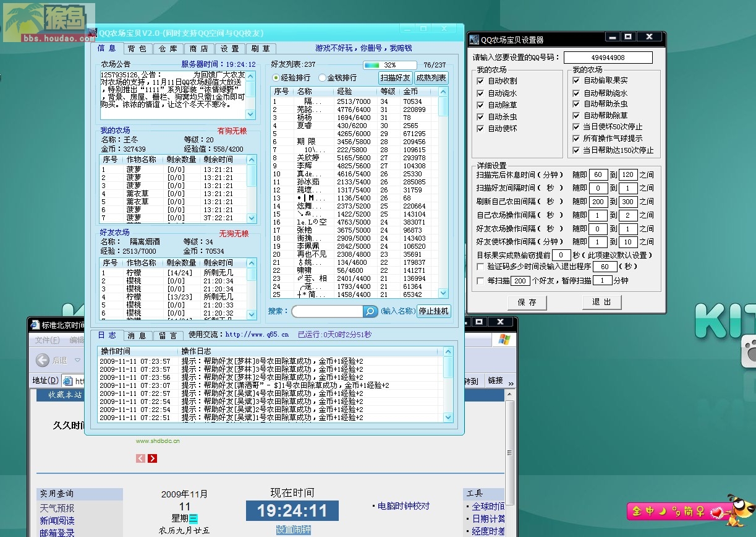Image resolution: width=756 pixels, height=537 pixels.
Task: Switch to the 商店 tab
Action: point(198,49)
